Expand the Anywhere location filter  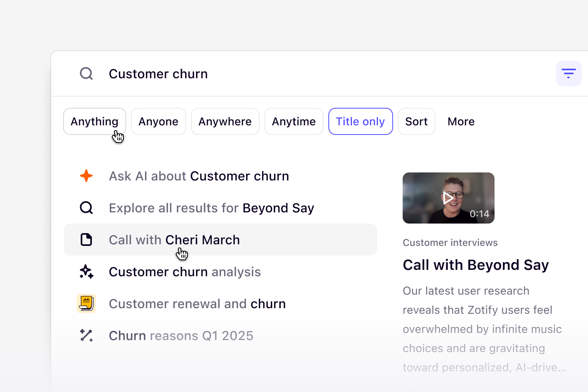click(x=225, y=121)
